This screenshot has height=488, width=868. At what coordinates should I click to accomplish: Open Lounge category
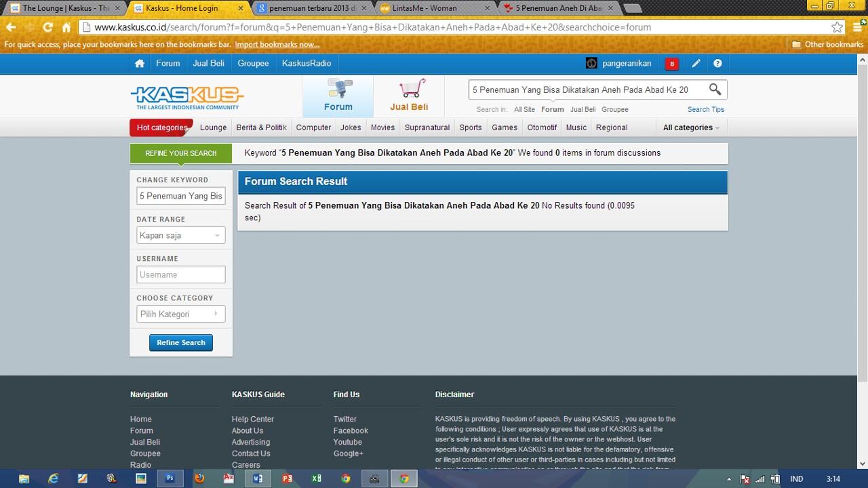(213, 127)
